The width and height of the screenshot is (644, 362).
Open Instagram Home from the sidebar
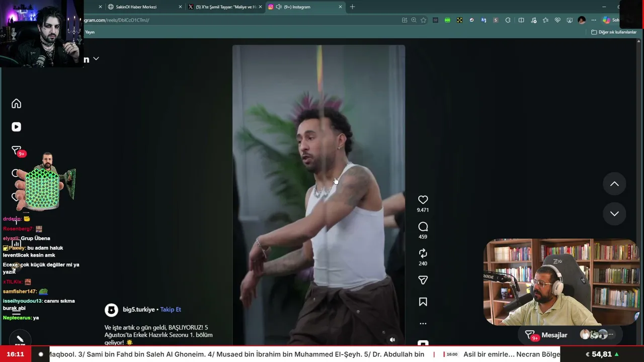pyautogui.click(x=16, y=104)
